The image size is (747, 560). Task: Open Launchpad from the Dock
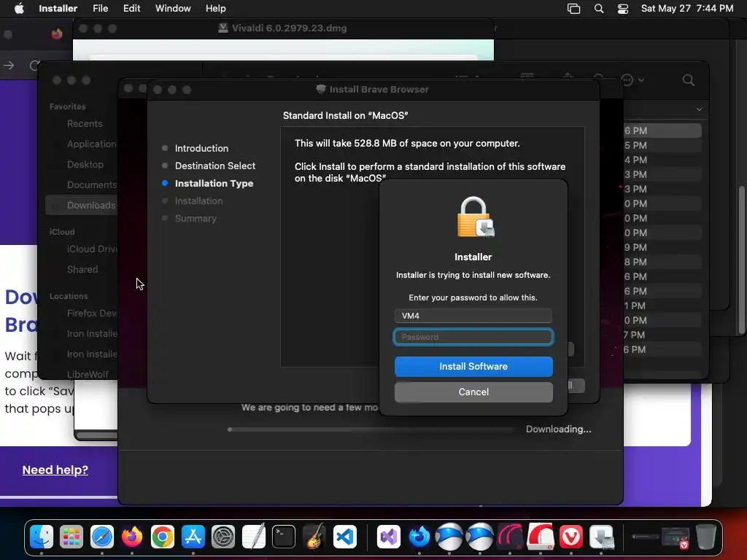pos(71,537)
